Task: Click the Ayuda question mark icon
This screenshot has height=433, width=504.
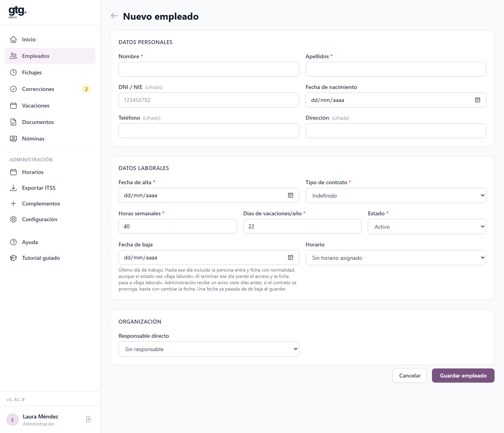Action: (13, 242)
